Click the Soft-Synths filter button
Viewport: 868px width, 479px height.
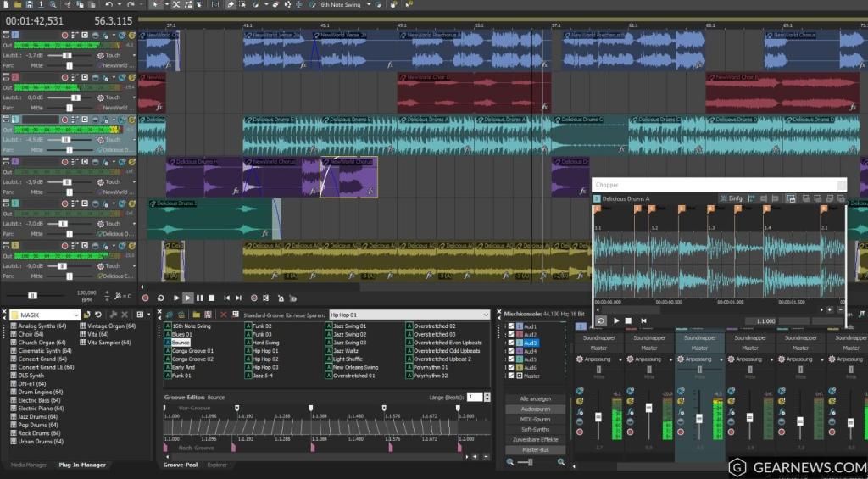pyautogui.click(x=535, y=429)
